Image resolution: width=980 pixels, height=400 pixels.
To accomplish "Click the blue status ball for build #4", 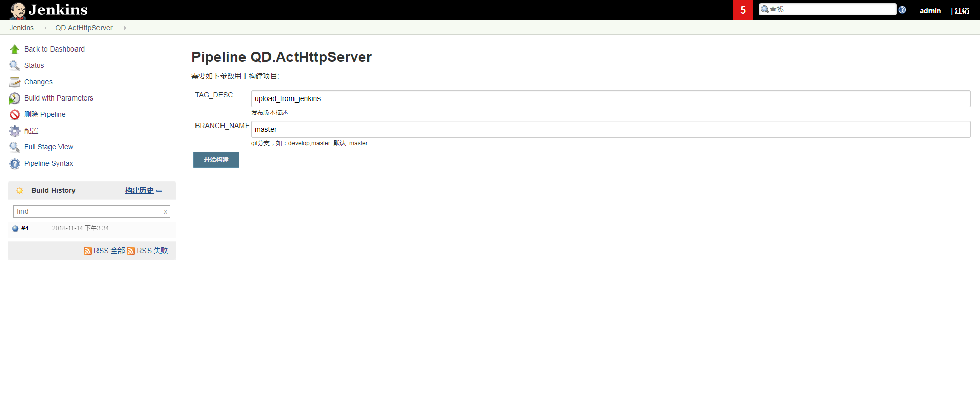I will (15, 229).
